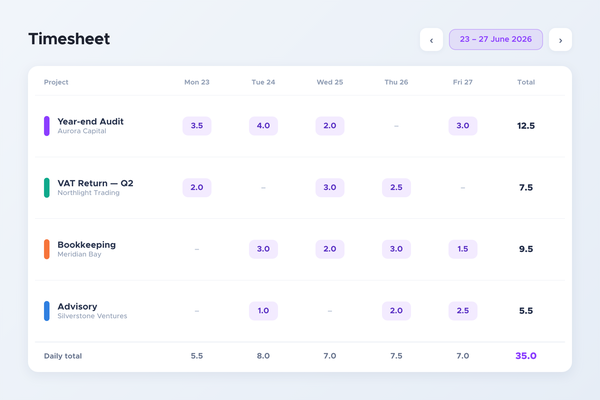Edit Advisory hours for Thu 26
The image size is (600, 400).
click(x=396, y=311)
